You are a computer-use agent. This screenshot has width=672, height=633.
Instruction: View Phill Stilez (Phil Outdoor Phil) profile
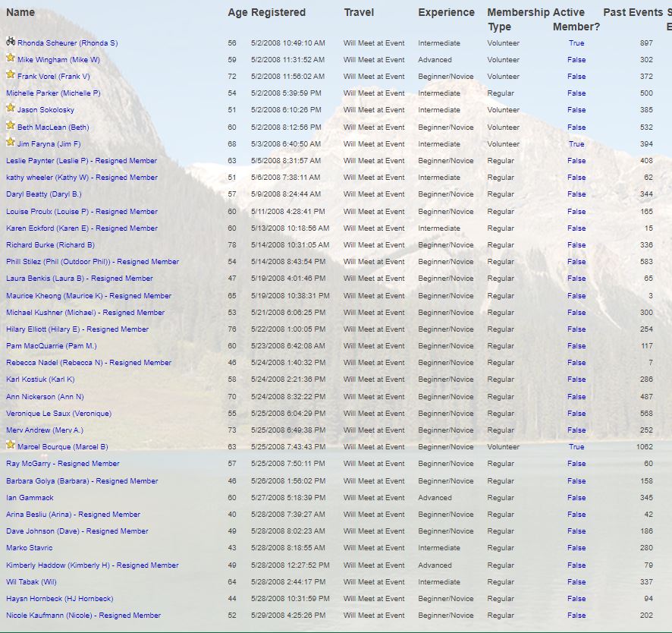93,262
